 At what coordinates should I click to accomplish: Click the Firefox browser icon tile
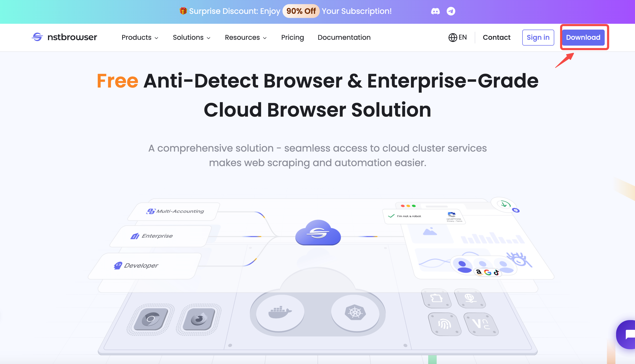[199, 319]
